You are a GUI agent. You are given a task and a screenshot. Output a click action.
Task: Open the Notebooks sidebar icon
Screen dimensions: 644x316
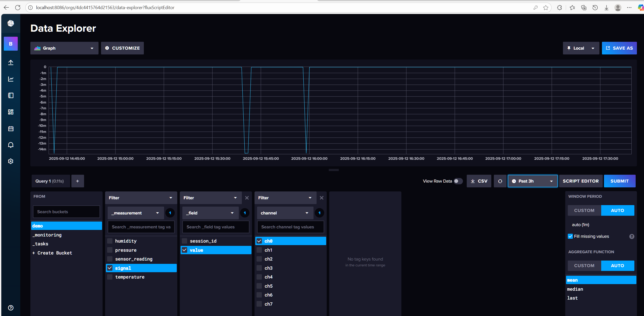click(11, 95)
